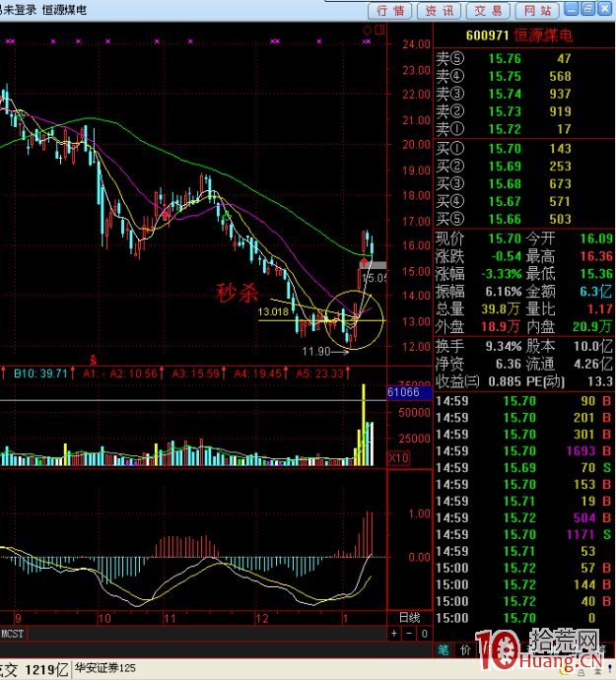Click the 13.018 price label on the chart
The width and height of the screenshot is (616, 680).
click(x=273, y=311)
